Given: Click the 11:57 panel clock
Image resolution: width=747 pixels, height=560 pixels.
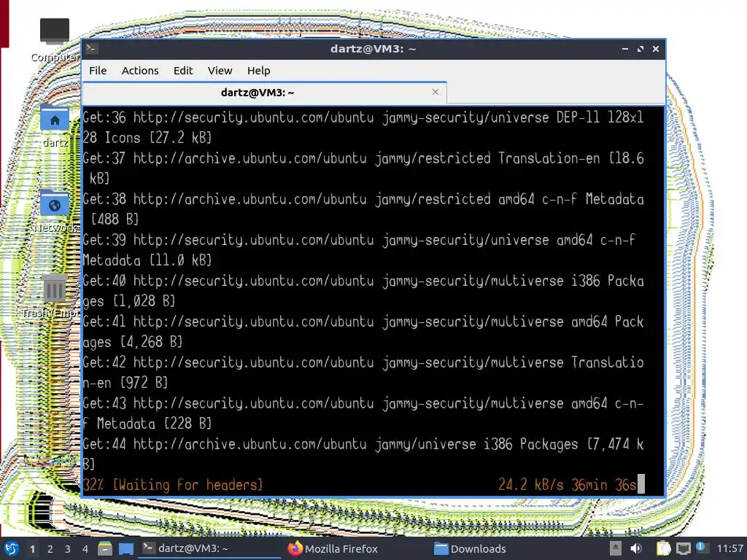Looking at the screenshot, I should [x=729, y=548].
